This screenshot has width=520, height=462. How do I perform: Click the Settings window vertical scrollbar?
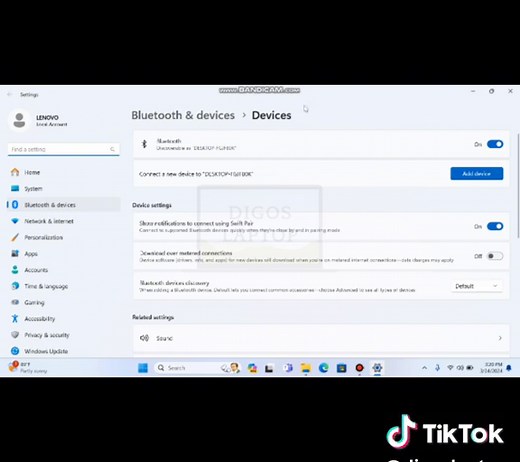coord(518,186)
